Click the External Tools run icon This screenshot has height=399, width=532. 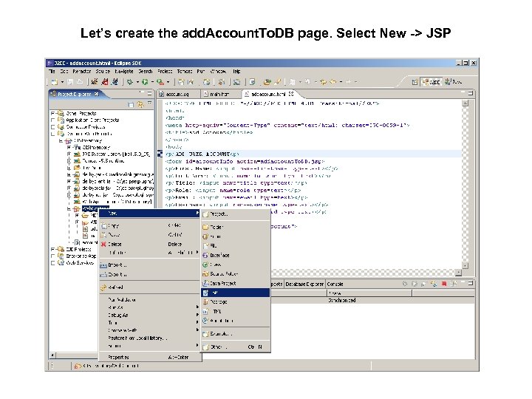tap(160, 82)
